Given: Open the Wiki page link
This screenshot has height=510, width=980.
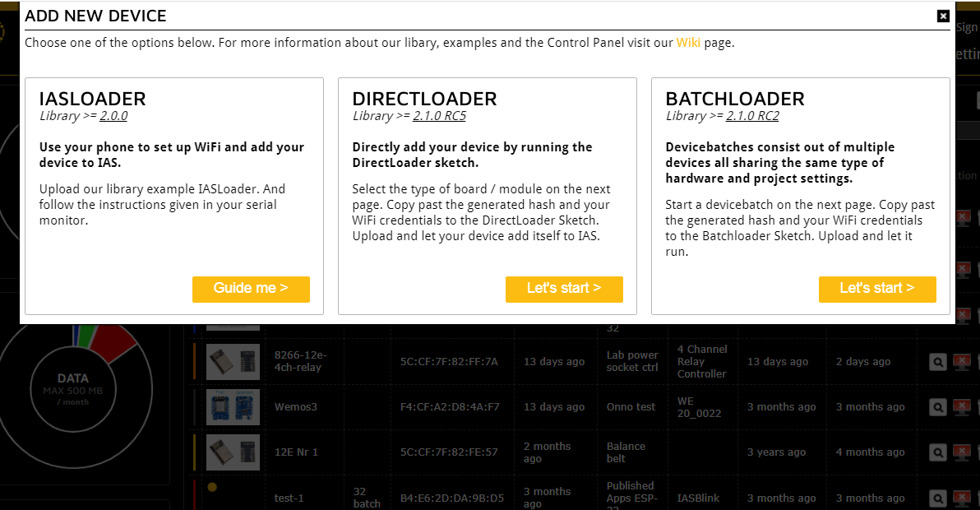Looking at the screenshot, I should 688,43.
